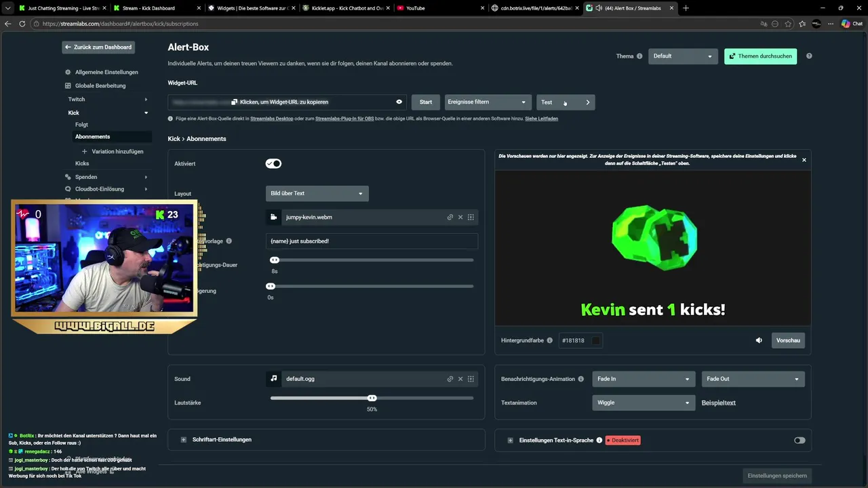Click the music note icon beside default.ogg
868x488 pixels.
273,378
